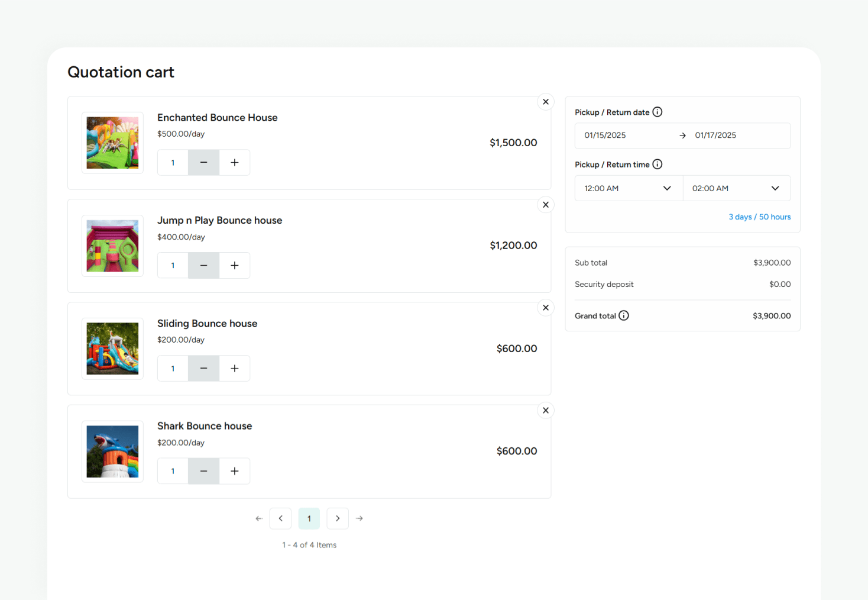Open return time 02:00 AM dropdown
The height and width of the screenshot is (600, 868).
[737, 188]
